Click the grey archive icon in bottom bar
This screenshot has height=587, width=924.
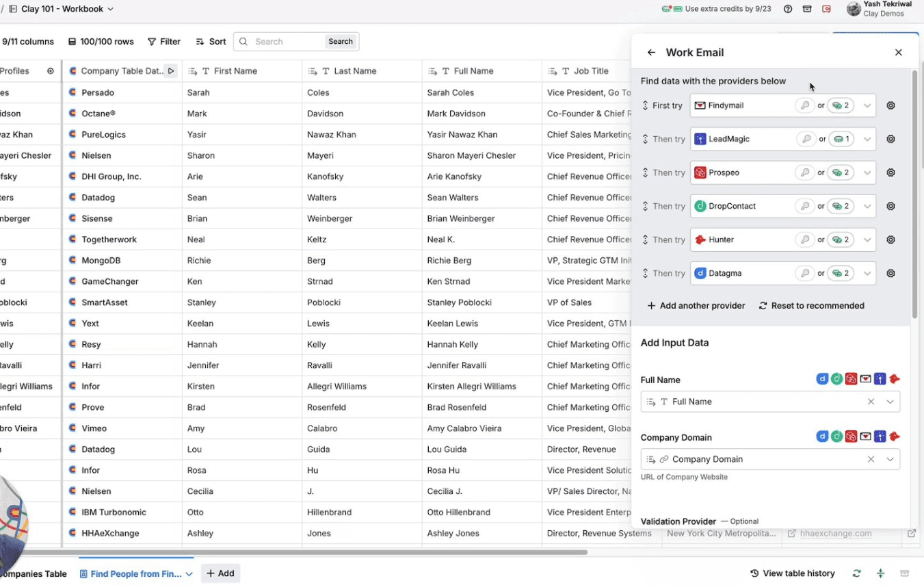(x=904, y=573)
